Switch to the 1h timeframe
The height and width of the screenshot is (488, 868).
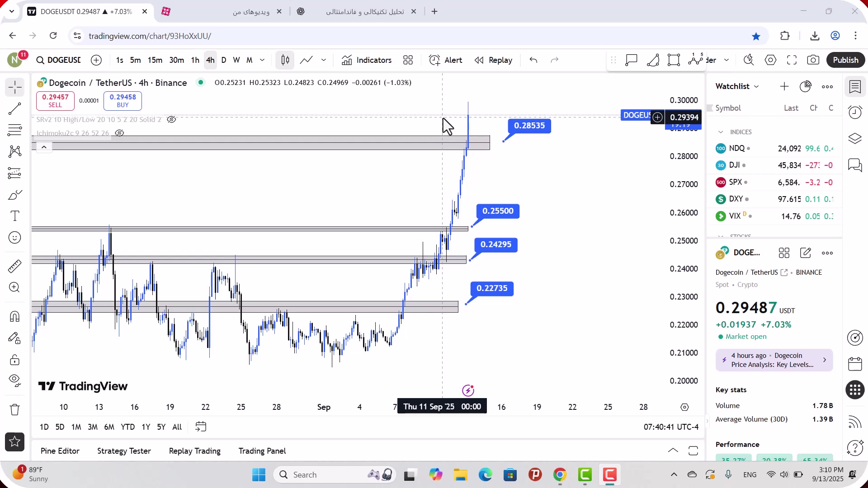pos(195,60)
